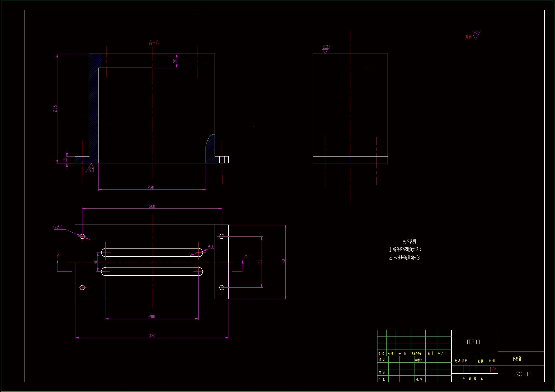
Task: Select the JSS-04 drawing number
Action: point(522,374)
